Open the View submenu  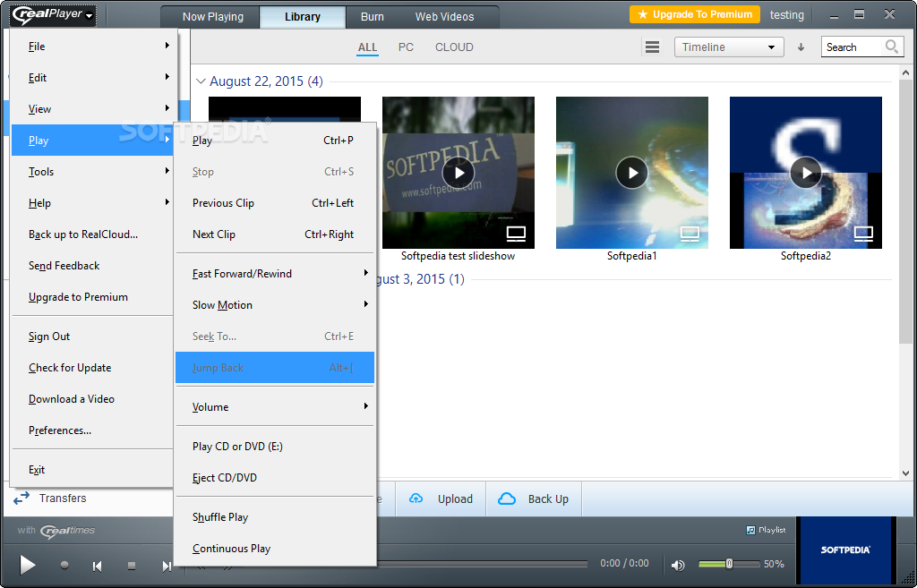coord(92,109)
